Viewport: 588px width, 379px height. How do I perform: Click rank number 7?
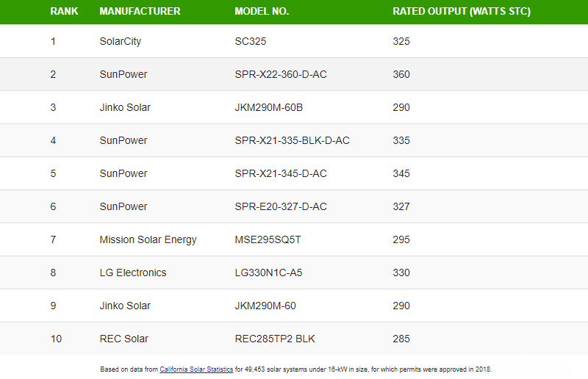tap(53, 239)
